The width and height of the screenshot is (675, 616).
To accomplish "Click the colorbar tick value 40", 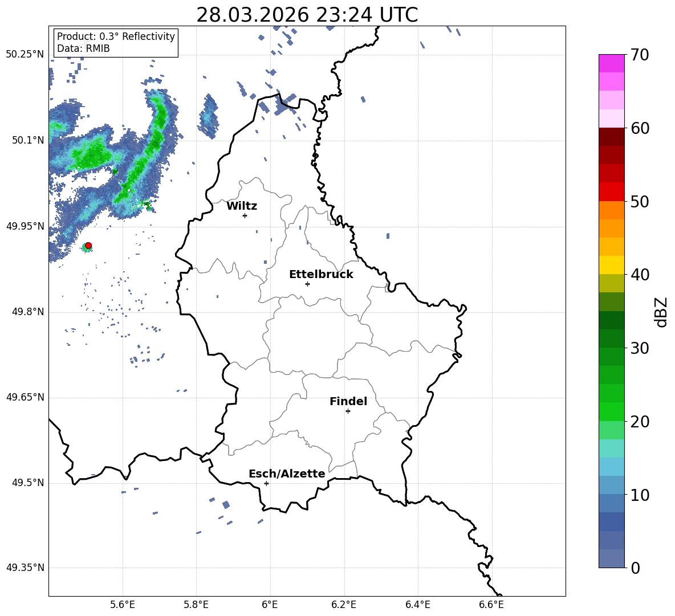I will (640, 275).
